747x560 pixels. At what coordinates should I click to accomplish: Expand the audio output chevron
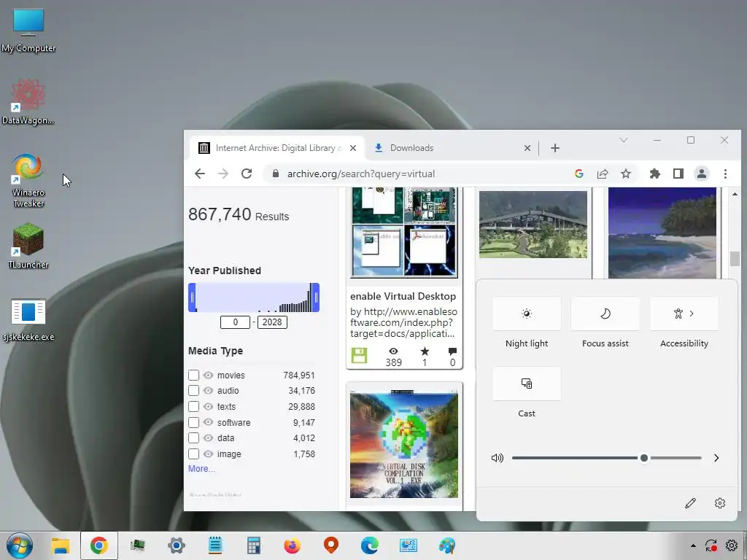pyautogui.click(x=716, y=458)
